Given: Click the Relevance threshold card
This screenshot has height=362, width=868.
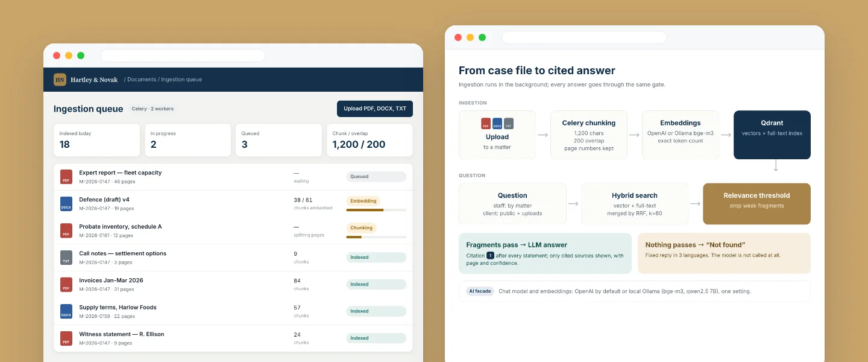Looking at the screenshot, I should tap(757, 204).
